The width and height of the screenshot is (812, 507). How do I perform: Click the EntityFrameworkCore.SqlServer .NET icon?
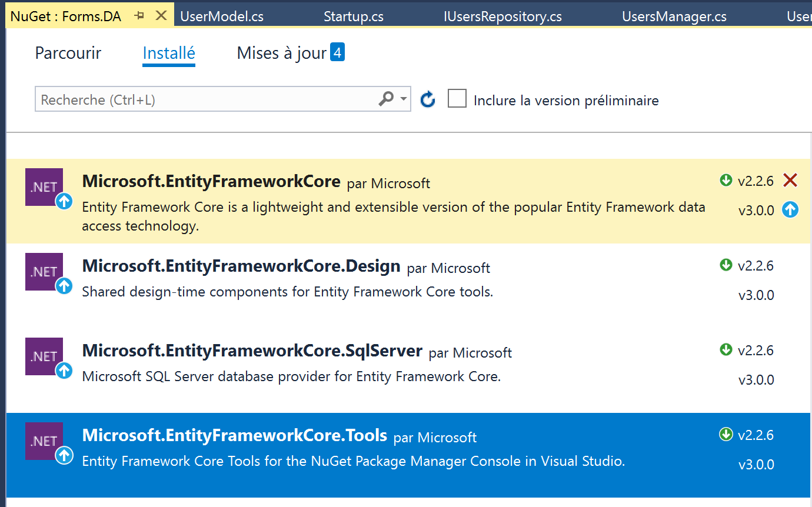pyautogui.click(x=44, y=356)
